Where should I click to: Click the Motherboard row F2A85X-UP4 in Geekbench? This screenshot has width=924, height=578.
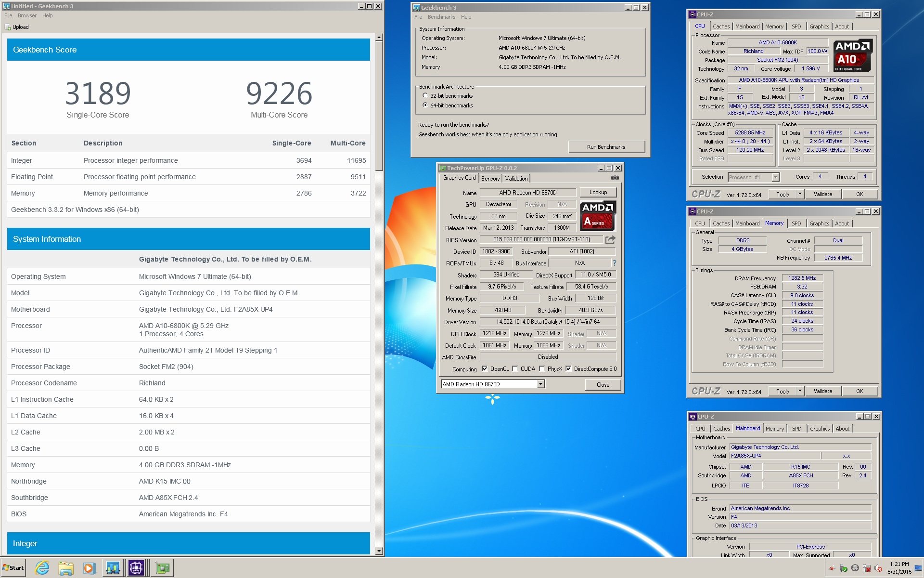(189, 309)
